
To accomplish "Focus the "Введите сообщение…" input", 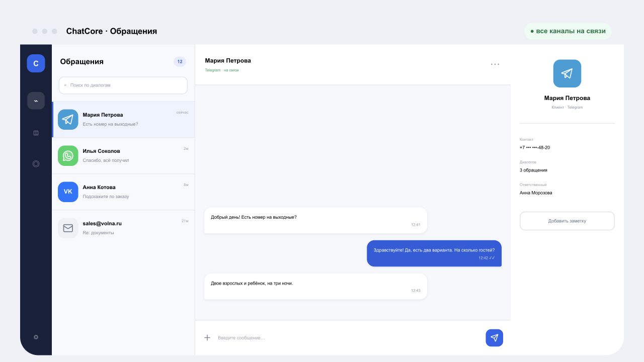I will [x=347, y=338].
